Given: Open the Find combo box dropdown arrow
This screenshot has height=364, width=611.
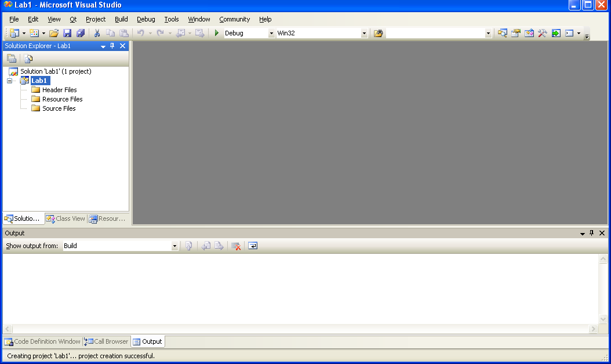Looking at the screenshot, I should [488, 34].
